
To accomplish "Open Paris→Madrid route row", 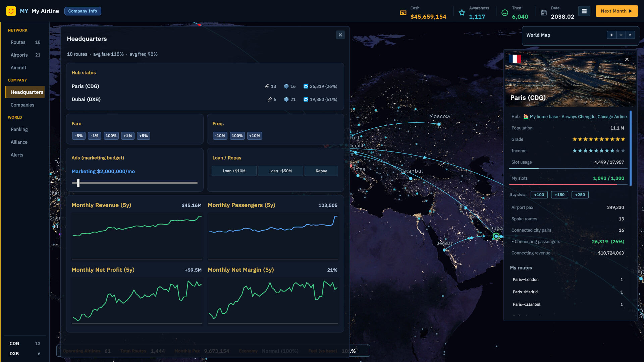I will pyautogui.click(x=568, y=292).
